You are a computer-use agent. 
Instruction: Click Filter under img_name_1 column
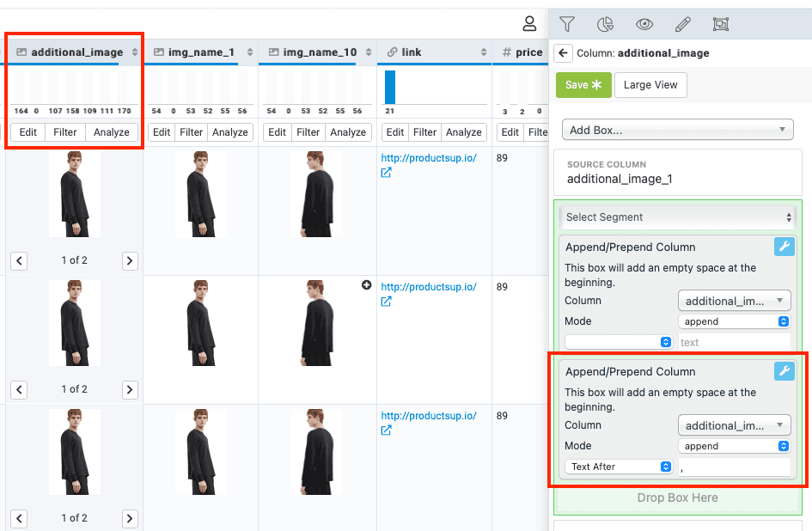click(x=192, y=132)
